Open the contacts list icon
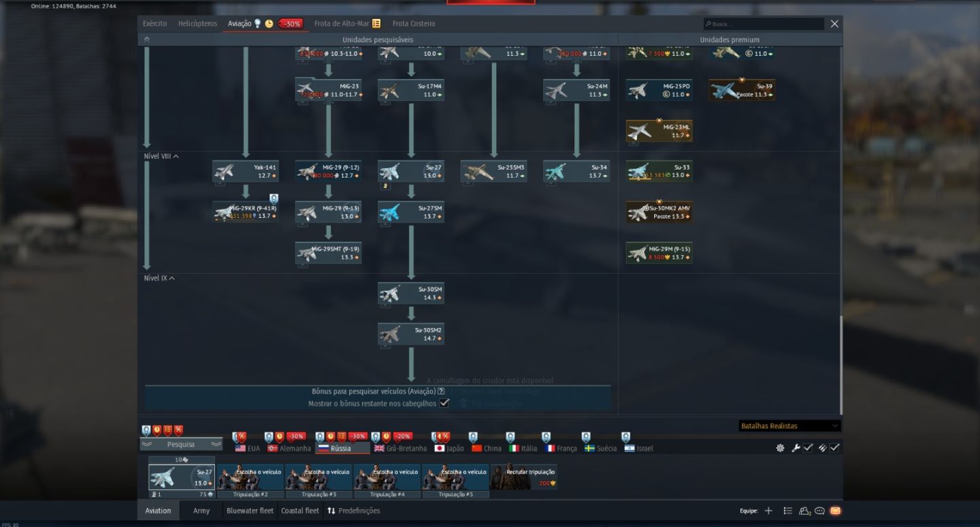The height and width of the screenshot is (527, 980). (x=787, y=511)
